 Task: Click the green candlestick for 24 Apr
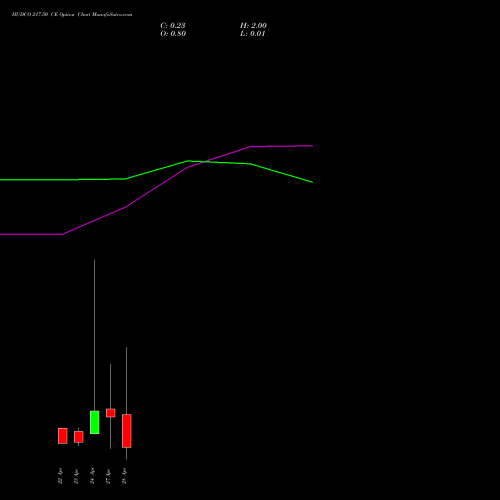[95, 422]
